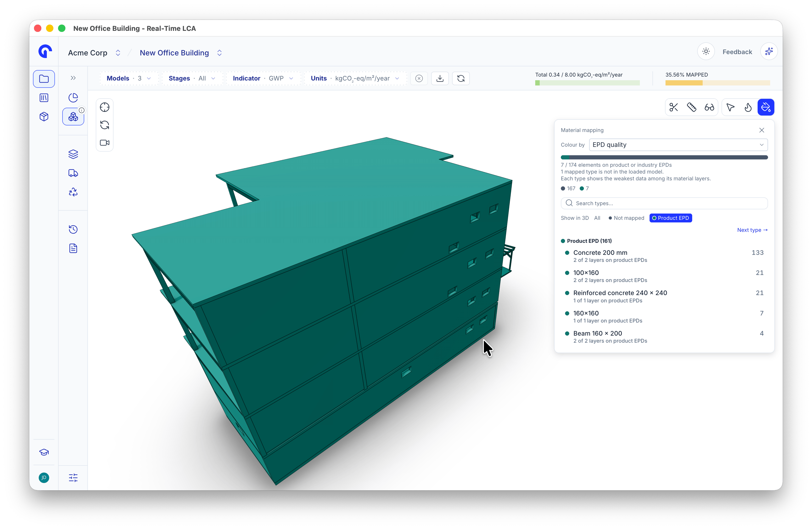Open the recycling end-of-life panel
This screenshot has width=812, height=529.
[73, 192]
